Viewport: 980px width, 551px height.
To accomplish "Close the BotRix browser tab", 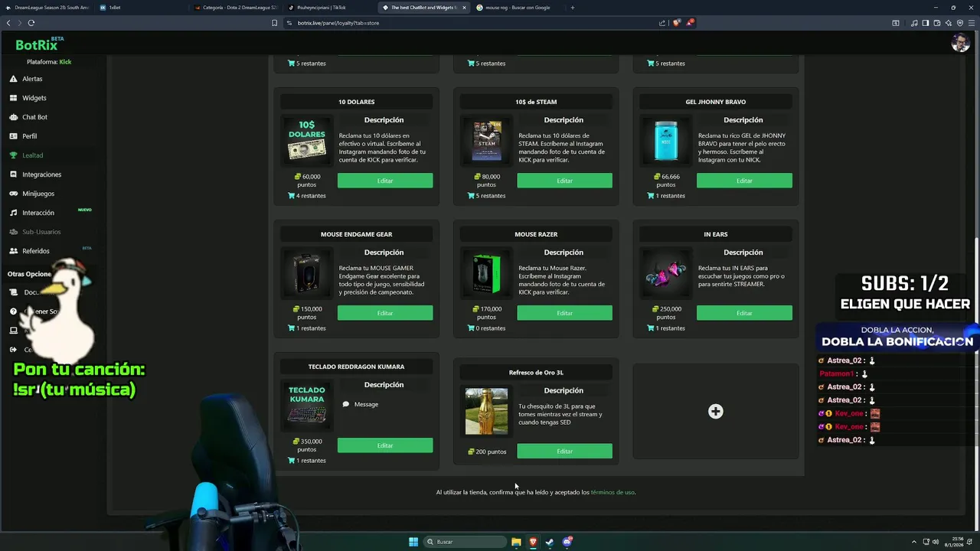I will 464,8.
